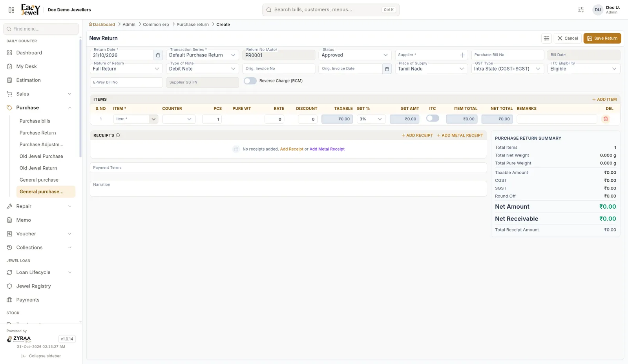The width and height of the screenshot is (628, 364).
Task: Go to Estimation in sidebar
Action: (41, 80)
